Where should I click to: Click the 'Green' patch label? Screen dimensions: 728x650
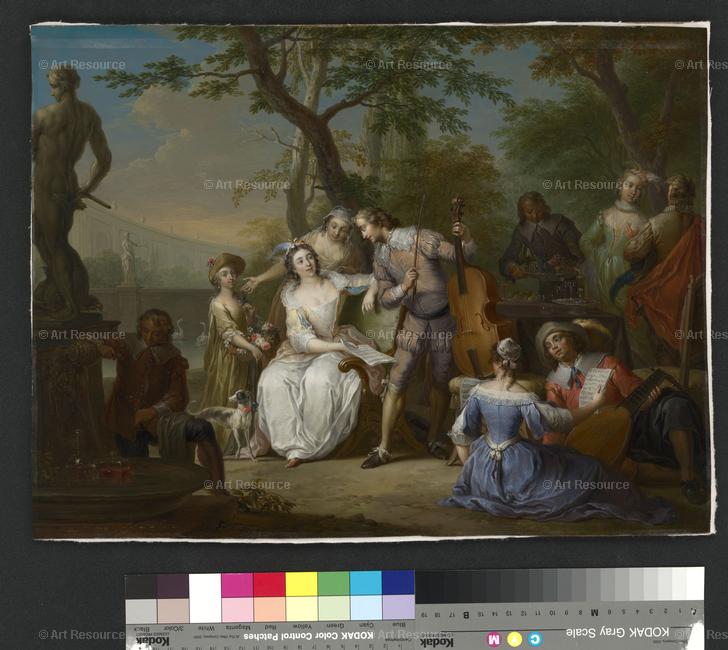tap(334, 625)
